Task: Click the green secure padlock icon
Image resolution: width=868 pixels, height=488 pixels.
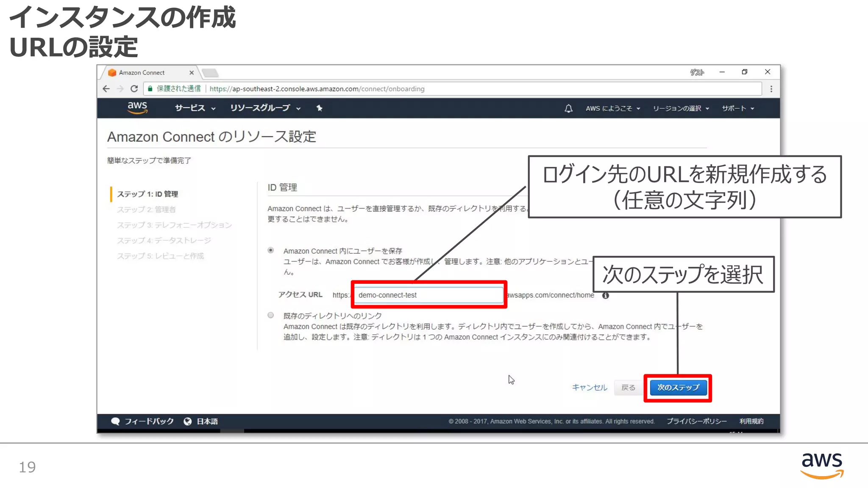Action: coord(150,89)
